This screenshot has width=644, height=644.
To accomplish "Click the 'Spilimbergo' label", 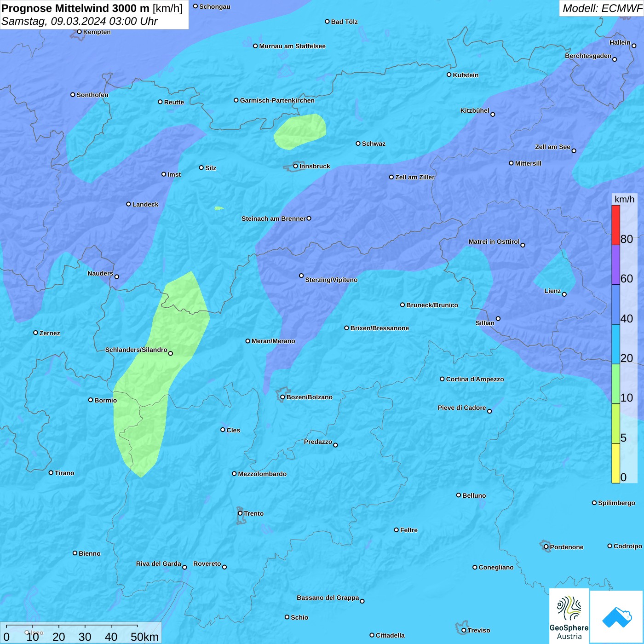I will coord(616,503).
